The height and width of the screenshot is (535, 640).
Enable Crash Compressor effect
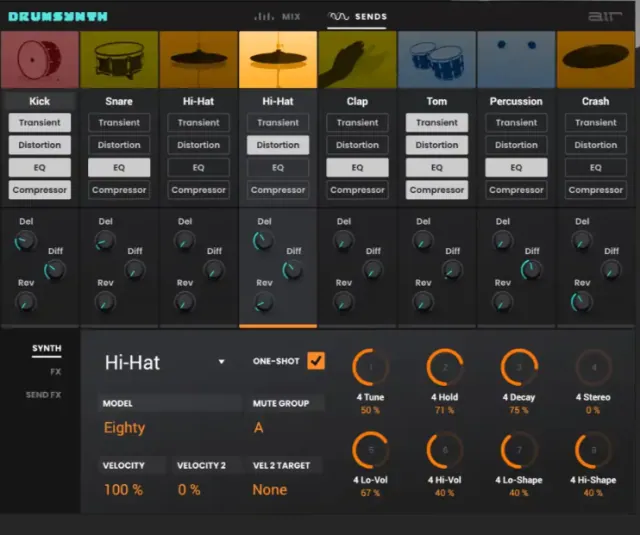pyautogui.click(x=596, y=190)
